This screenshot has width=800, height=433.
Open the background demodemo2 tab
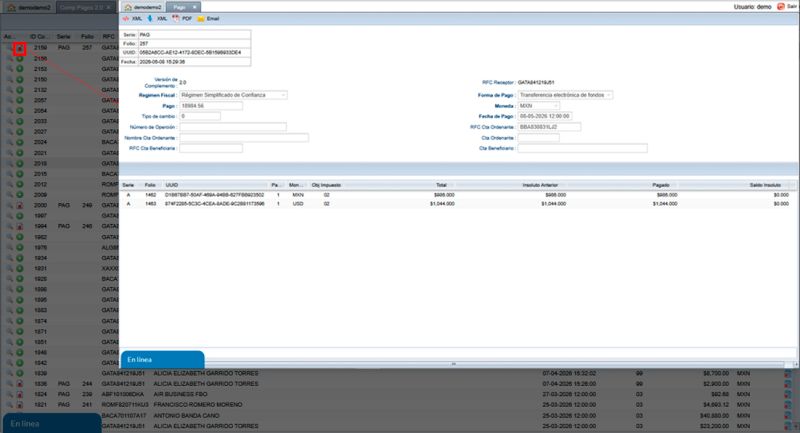30,8
